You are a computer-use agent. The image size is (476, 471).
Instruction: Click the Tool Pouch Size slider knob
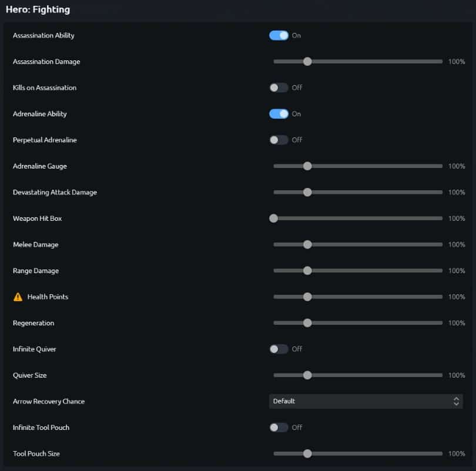coord(307,453)
